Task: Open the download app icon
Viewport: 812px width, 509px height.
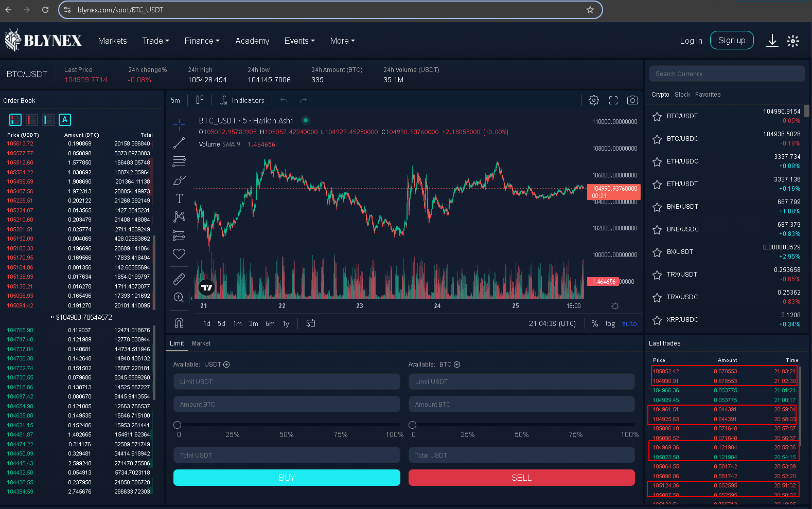Action: pyautogui.click(x=772, y=41)
